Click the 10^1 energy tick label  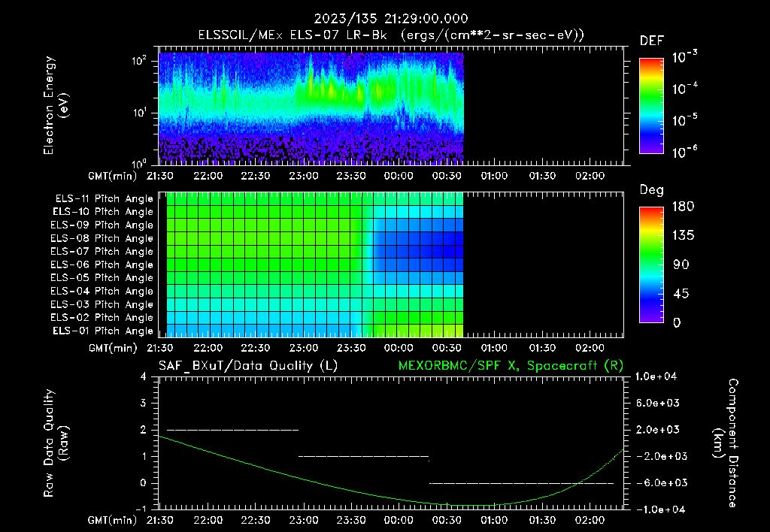click(x=139, y=113)
